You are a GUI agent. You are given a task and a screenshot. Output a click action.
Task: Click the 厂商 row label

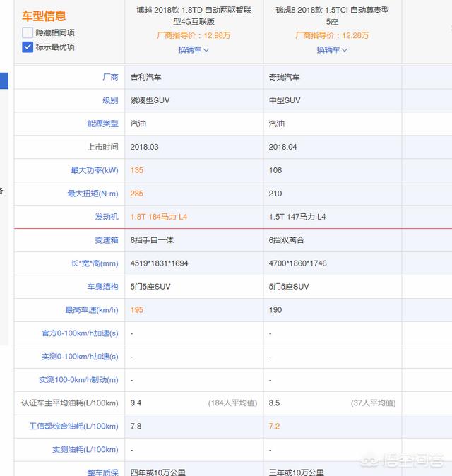[110, 77]
